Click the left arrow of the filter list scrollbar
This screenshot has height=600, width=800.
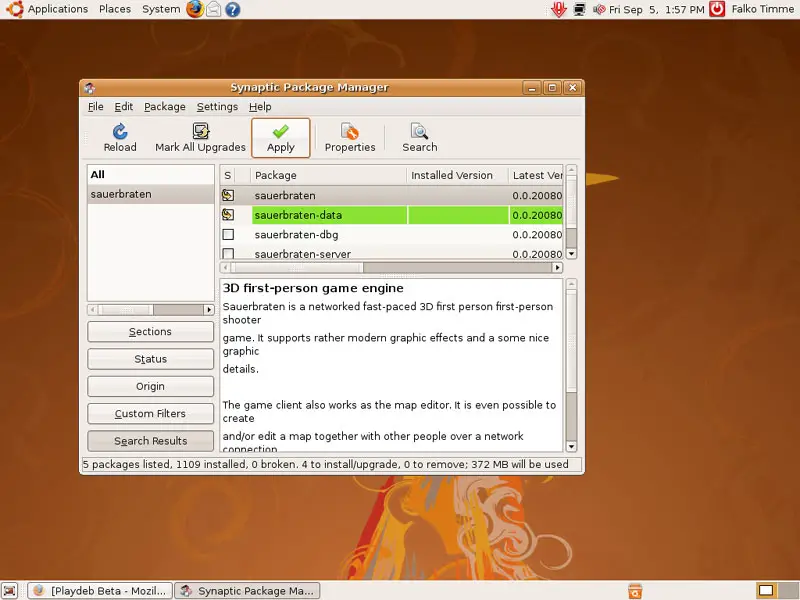click(92, 310)
